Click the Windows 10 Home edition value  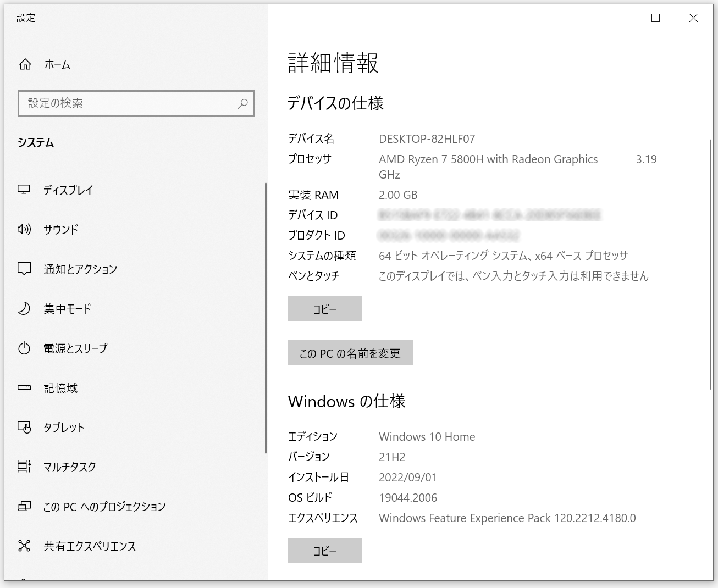point(427,437)
